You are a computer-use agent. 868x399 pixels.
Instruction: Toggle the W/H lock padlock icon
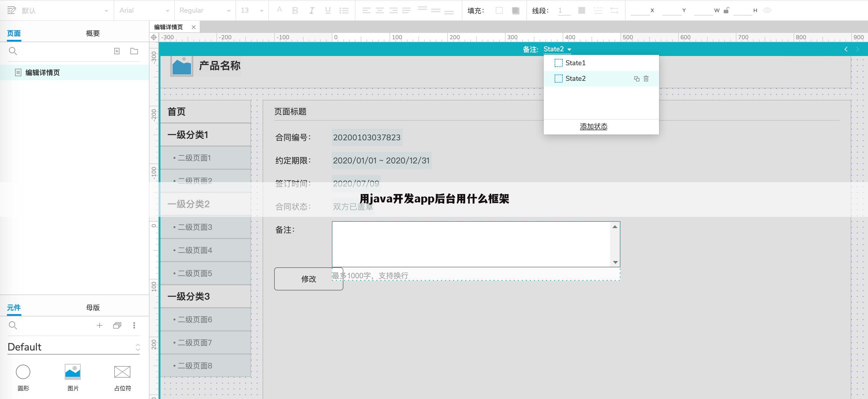[x=727, y=10]
